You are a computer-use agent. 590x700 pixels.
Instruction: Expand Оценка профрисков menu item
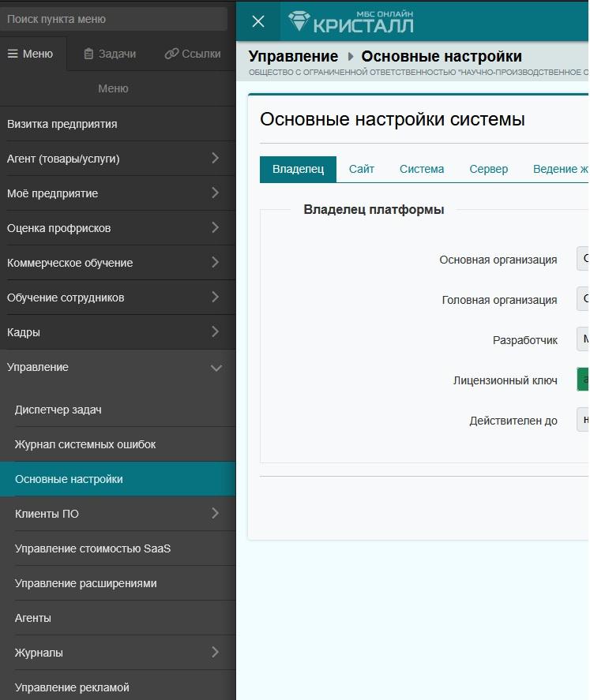point(215,228)
